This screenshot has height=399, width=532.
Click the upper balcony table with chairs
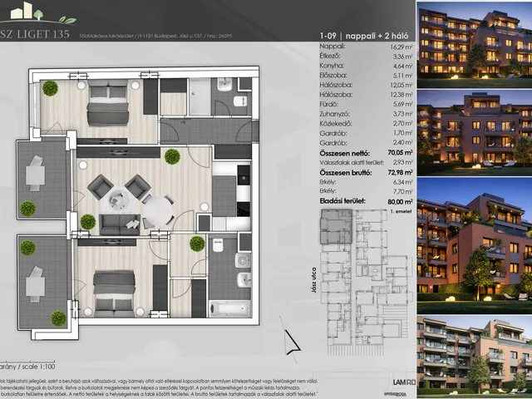[33, 174]
